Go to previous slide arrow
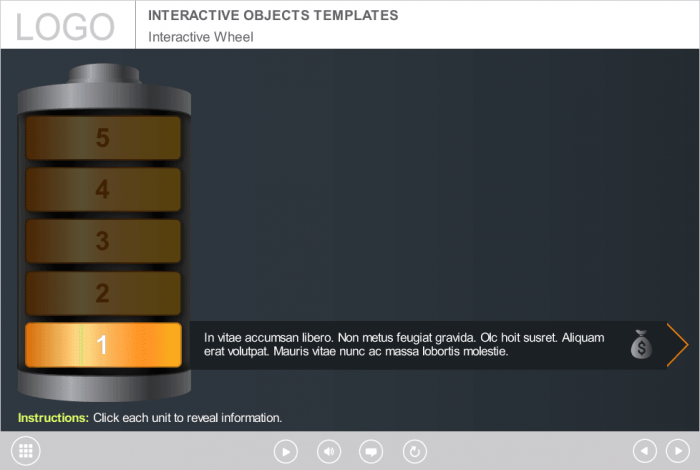This screenshot has width=700, height=470. pyautogui.click(x=645, y=451)
